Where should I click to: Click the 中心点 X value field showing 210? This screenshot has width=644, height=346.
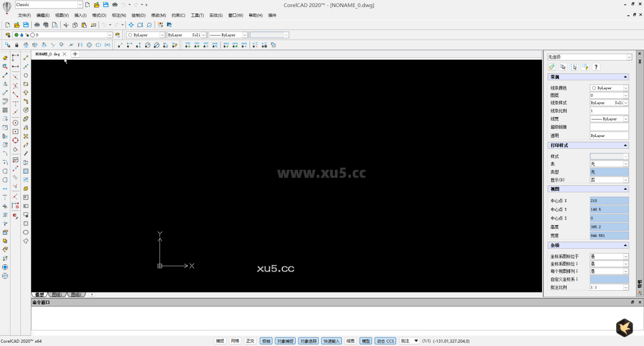click(609, 200)
